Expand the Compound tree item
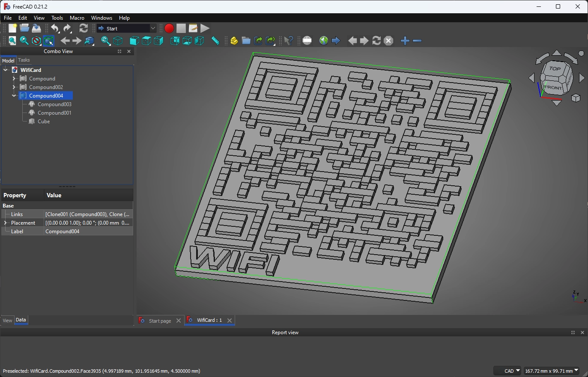Viewport: 588px width, 377px height. tap(14, 79)
